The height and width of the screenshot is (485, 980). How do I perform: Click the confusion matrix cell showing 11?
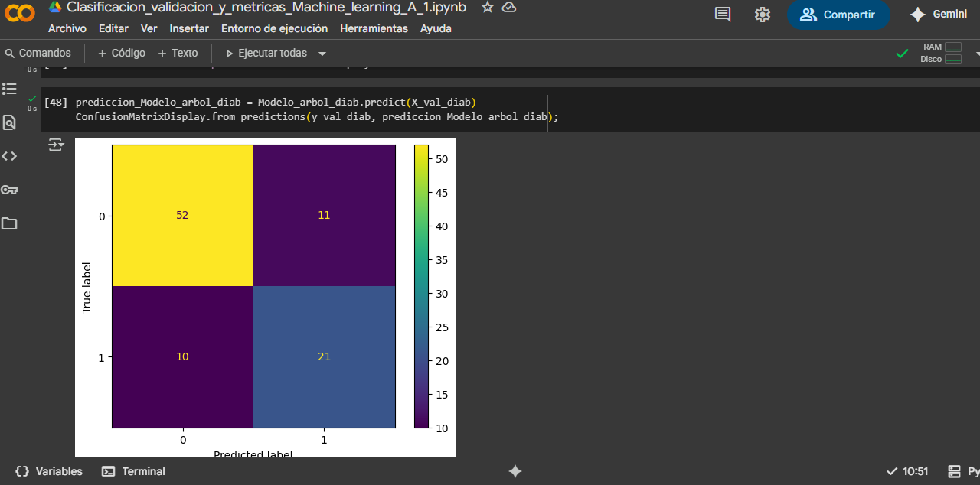pyautogui.click(x=324, y=215)
